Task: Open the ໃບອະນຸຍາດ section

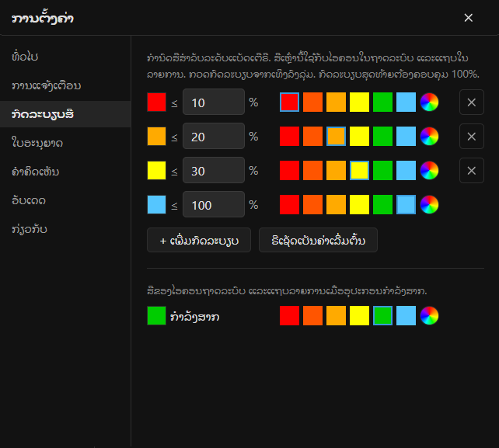Action: click(x=65, y=143)
